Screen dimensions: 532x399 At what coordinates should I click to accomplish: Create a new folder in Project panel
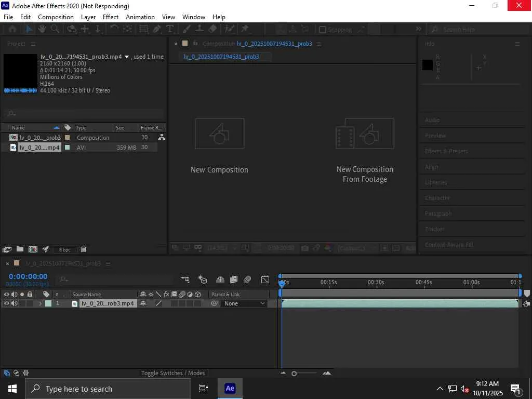20,249
